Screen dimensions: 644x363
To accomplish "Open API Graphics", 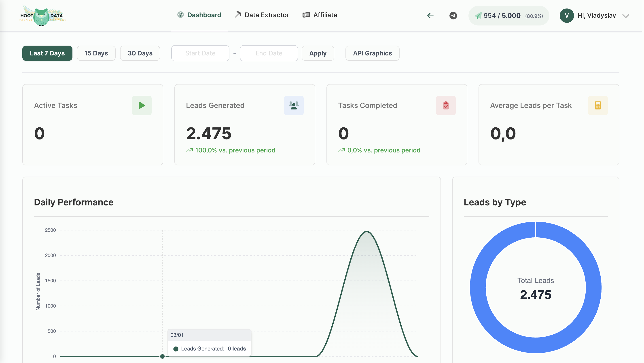I will pos(372,53).
